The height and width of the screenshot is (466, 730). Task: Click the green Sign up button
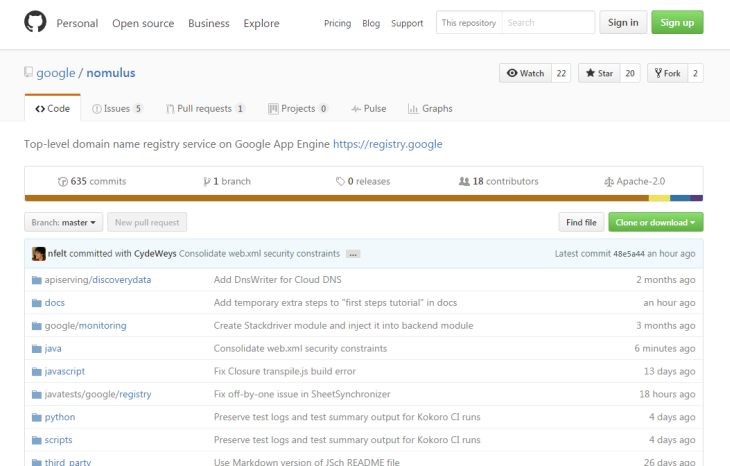677,22
